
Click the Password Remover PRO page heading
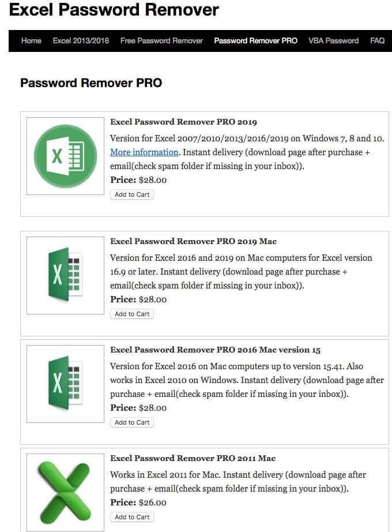pyautogui.click(x=91, y=83)
